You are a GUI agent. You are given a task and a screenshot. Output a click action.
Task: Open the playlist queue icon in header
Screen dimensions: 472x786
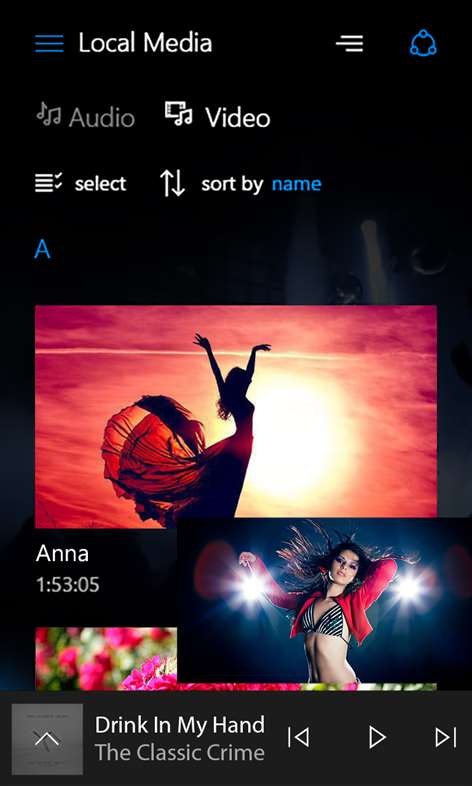pos(350,43)
